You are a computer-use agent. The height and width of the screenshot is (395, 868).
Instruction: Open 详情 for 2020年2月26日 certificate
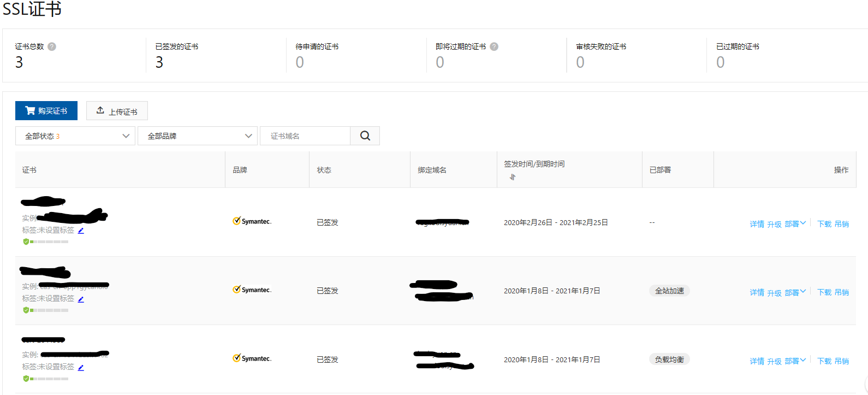(x=757, y=224)
